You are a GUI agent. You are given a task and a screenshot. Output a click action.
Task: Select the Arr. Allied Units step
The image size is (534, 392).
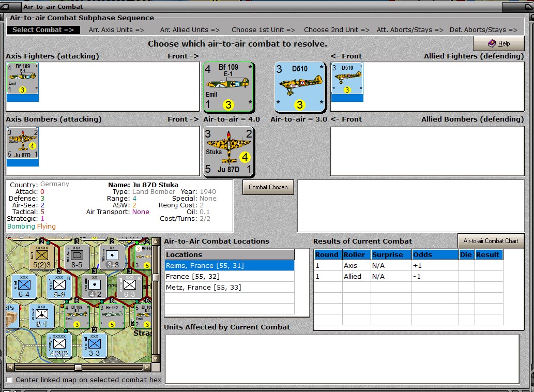pos(190,30)
